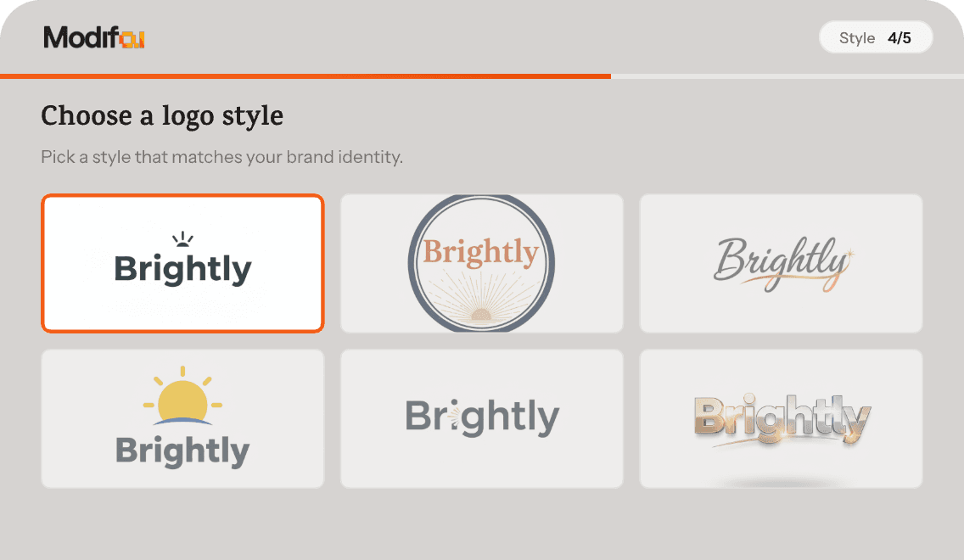Click the orange 'ai' in Modifai logo

pos(133,38)
